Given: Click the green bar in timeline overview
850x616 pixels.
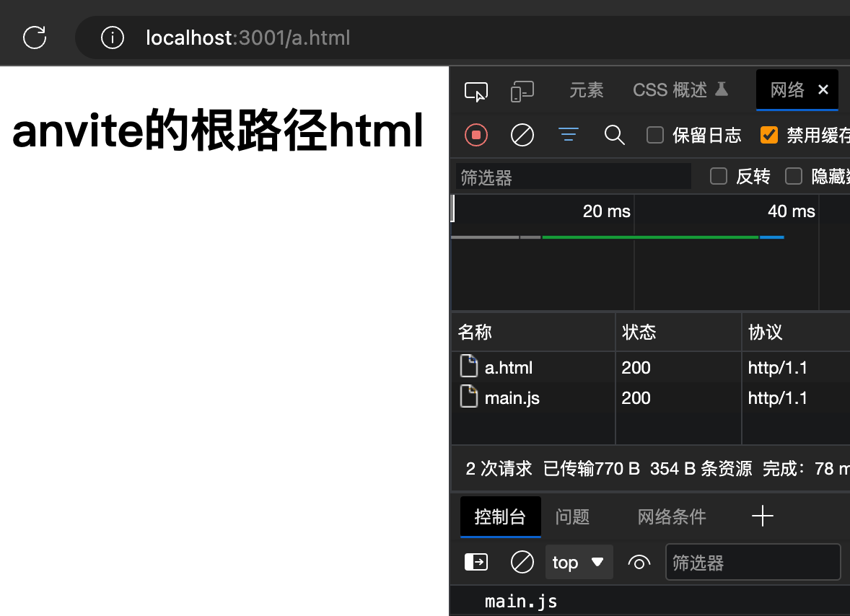Looking at the screenshot, I should (x=650, y=237).
